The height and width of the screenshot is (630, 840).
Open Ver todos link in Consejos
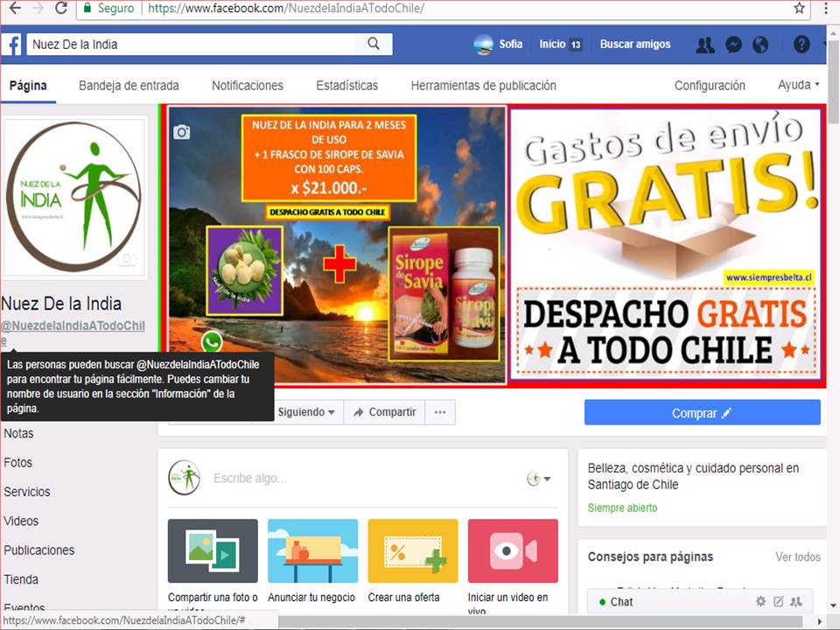pyautogui.click(x=797, y=556)
